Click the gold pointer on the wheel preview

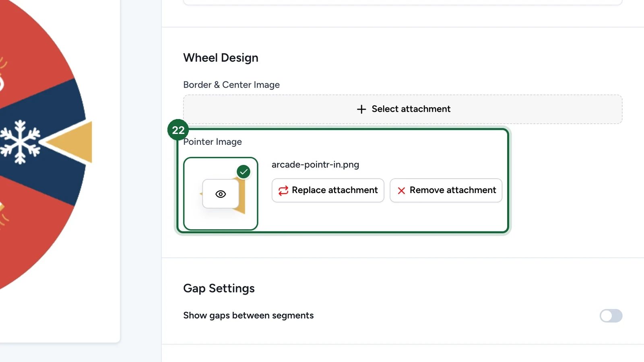pos(69,142)
